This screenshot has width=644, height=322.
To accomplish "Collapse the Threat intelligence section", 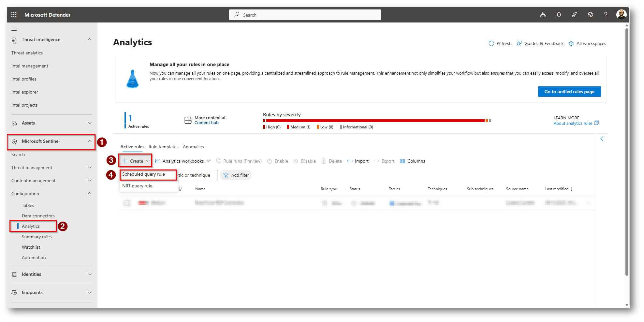I will (x=90, y=39).
